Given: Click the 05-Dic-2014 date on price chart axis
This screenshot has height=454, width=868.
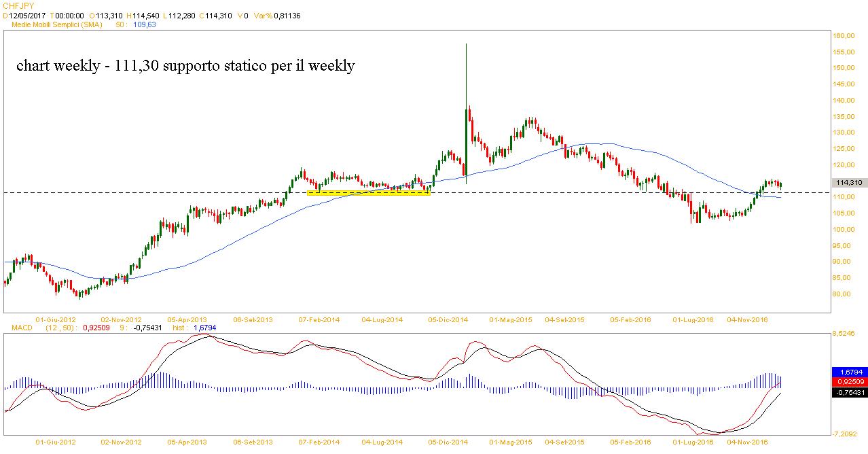Looking at the screenshot, I should [448, 319].
